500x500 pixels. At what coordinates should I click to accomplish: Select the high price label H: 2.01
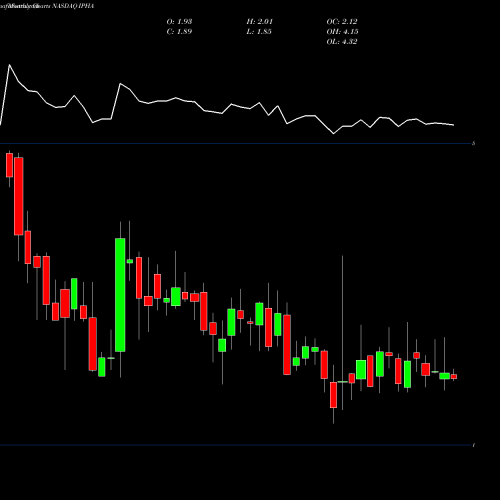(x=260, y=22)
